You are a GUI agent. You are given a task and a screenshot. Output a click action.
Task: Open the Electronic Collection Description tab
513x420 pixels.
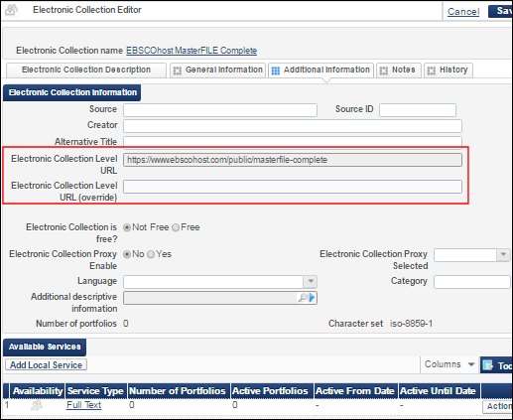click(x=86, y=70)
